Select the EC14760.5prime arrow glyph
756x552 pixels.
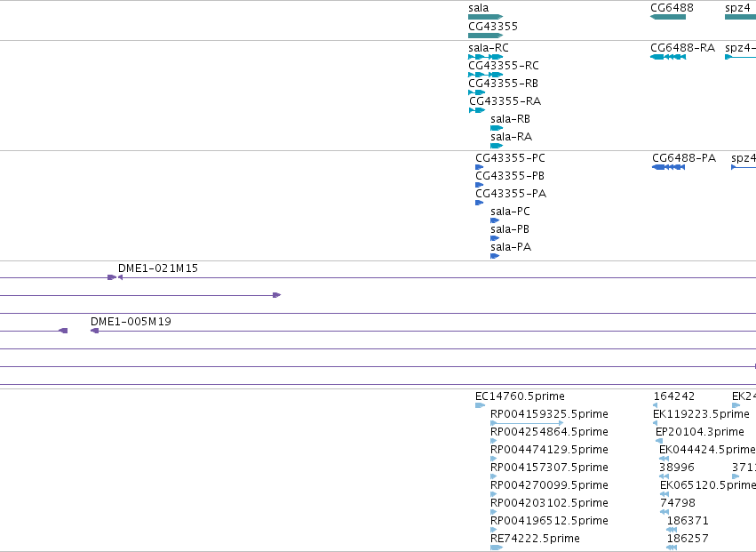(481, 405)
